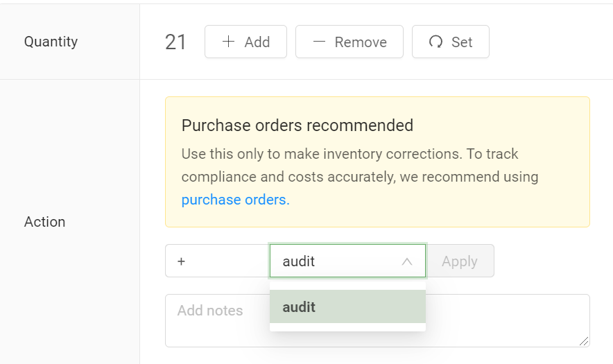Click the "Purchase orders recommended" heading
Screen dimensions: 613x364
(297, 125)
